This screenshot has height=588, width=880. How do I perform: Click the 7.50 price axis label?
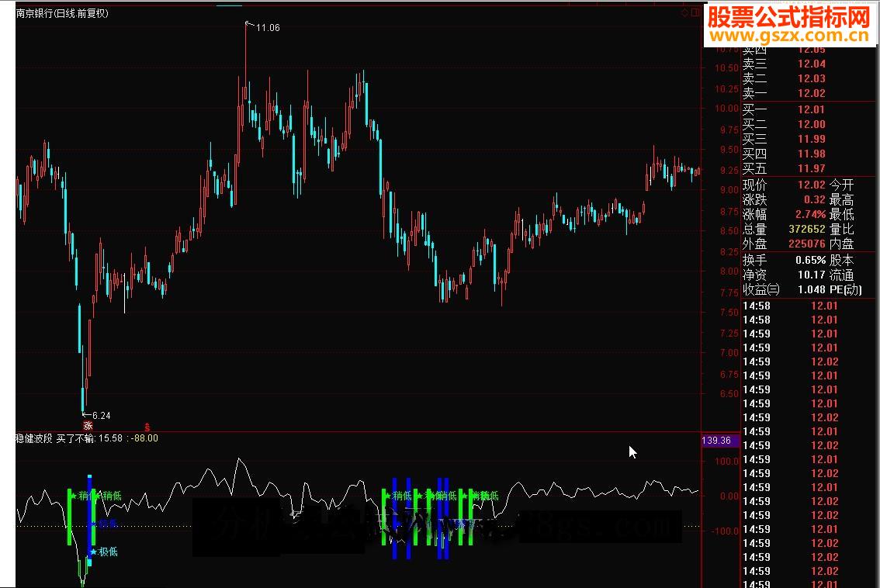729,313
